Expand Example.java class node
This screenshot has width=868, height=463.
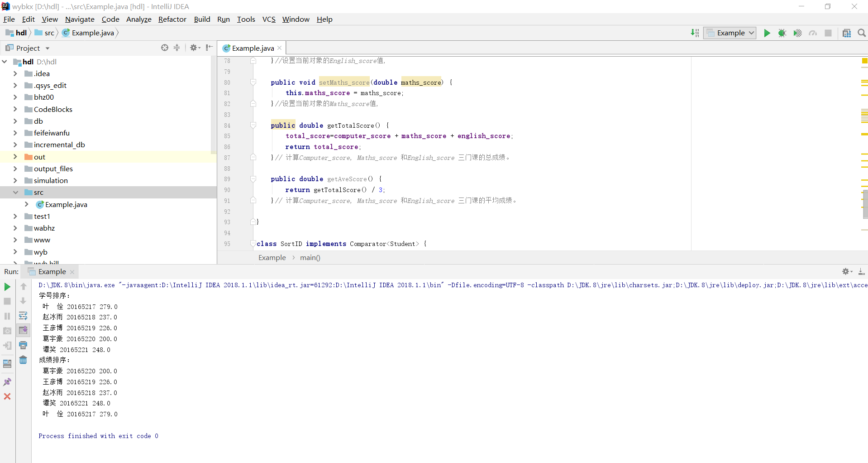point(27,204)
